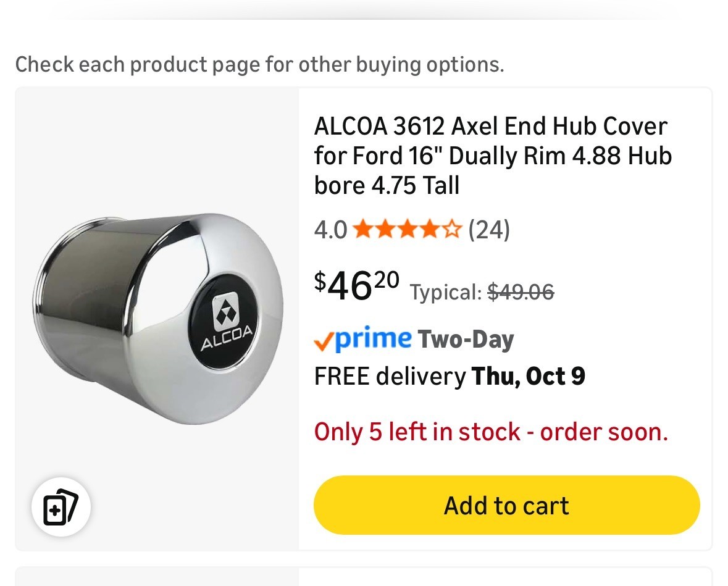Click the Check each product page message

261,64
